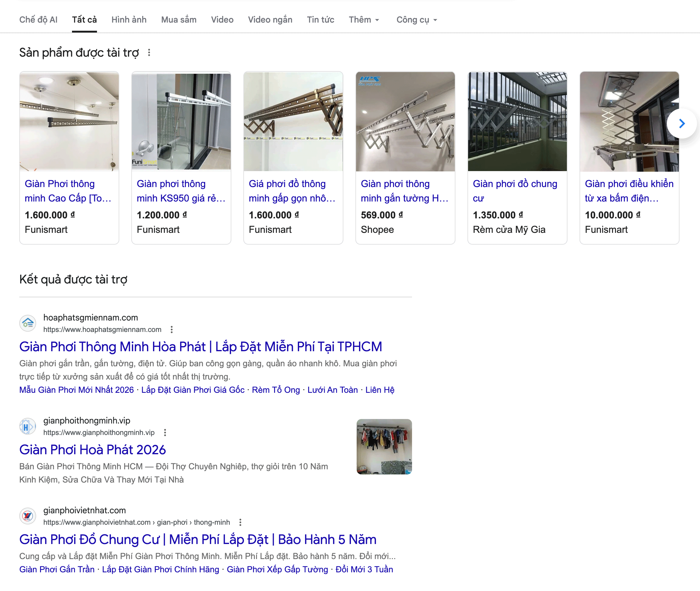Click the Đổi Mới 3 Tuần sitelink

point(364,570)
